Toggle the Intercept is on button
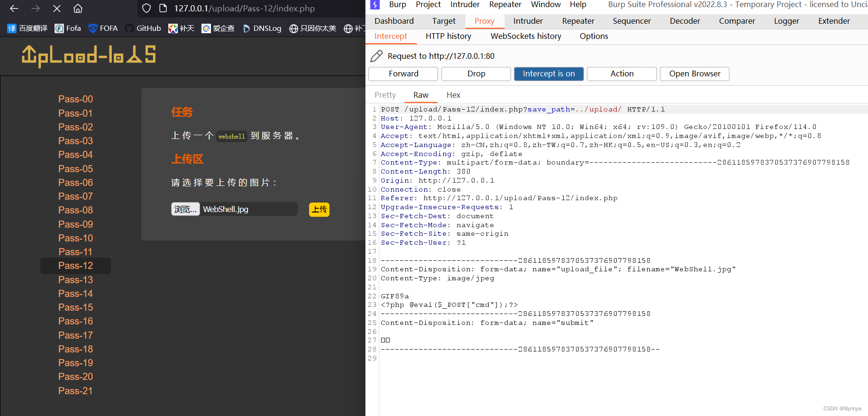868x416 pixels. 549,74
